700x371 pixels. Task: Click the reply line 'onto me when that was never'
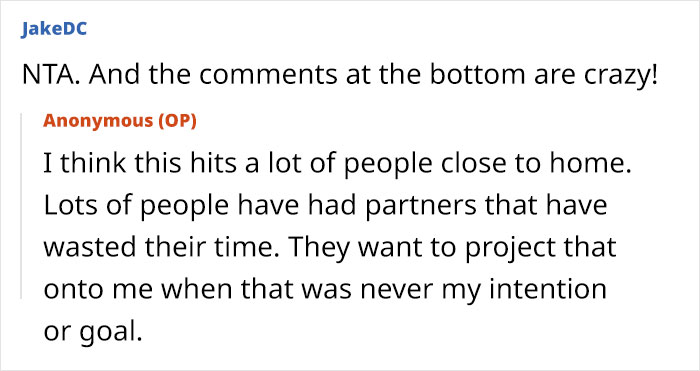pyautogui.click(x=325, y=290)
